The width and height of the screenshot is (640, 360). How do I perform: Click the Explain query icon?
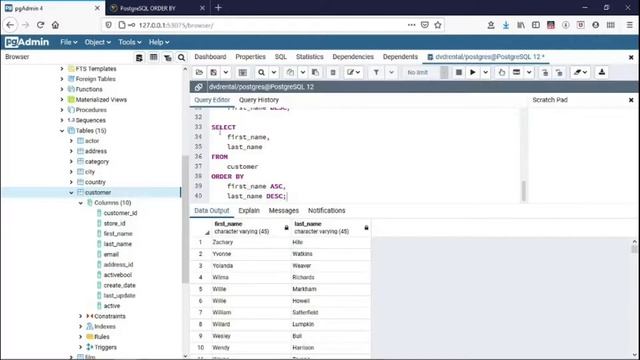502,72
